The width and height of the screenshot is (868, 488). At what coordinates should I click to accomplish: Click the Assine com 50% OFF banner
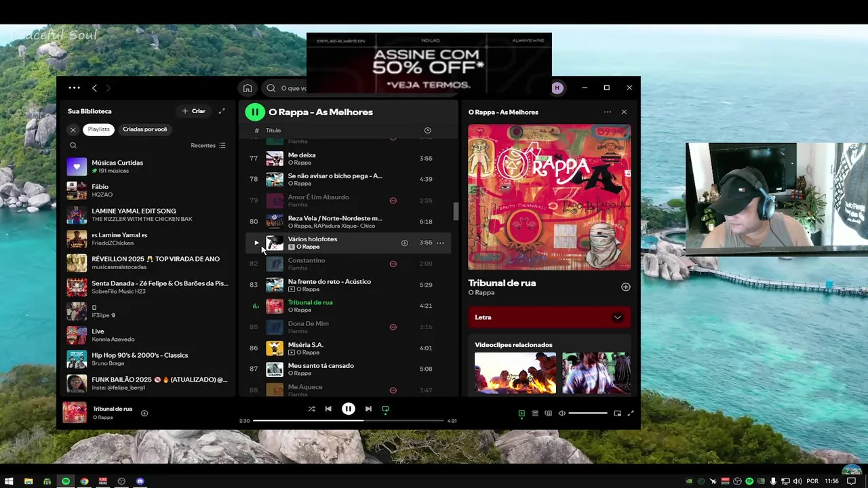pos(429,62)
